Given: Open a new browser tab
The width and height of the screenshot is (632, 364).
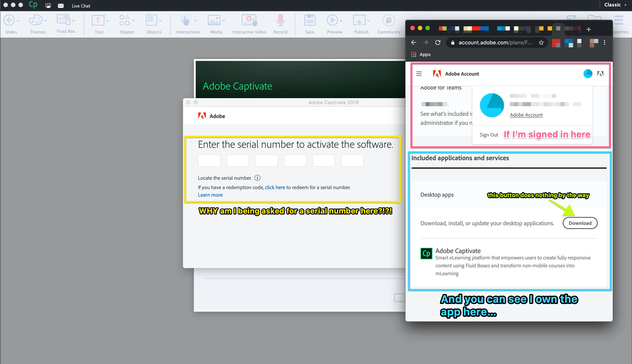Looking at the screenshot, I should tap(589, 30).
